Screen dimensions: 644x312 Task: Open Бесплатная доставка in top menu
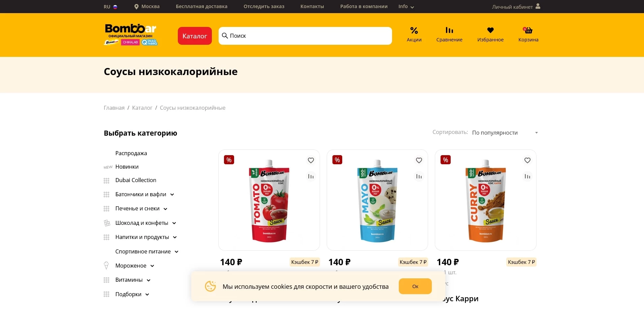coord(201,6)
